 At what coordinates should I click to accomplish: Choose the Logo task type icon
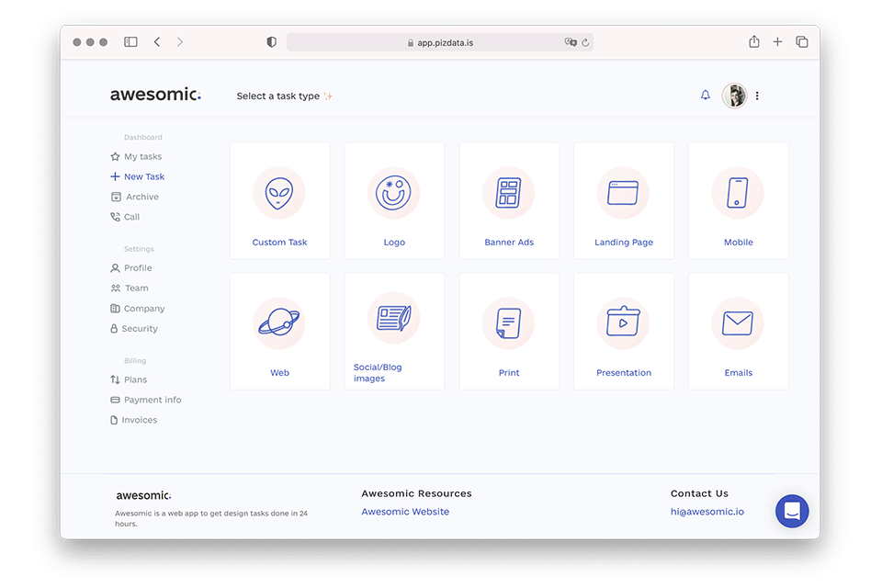394,193
